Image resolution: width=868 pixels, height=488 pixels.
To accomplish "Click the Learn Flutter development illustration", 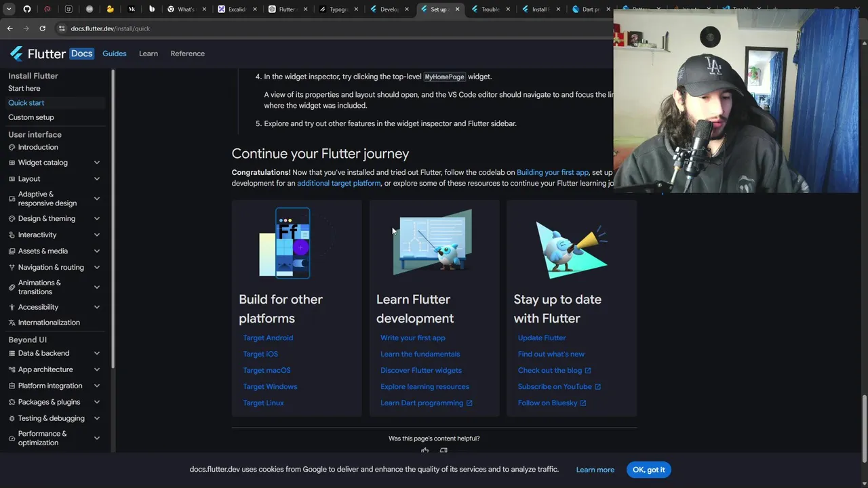I will 434,242.
